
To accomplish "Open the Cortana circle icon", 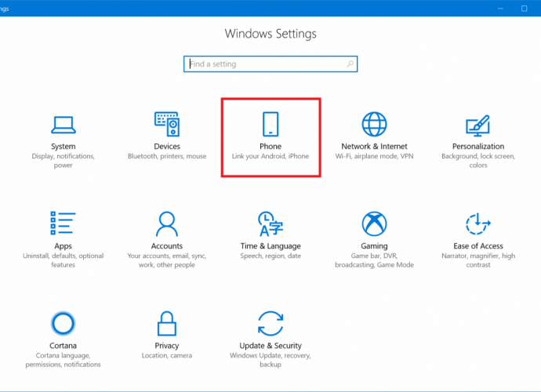I will pos(63,323).
